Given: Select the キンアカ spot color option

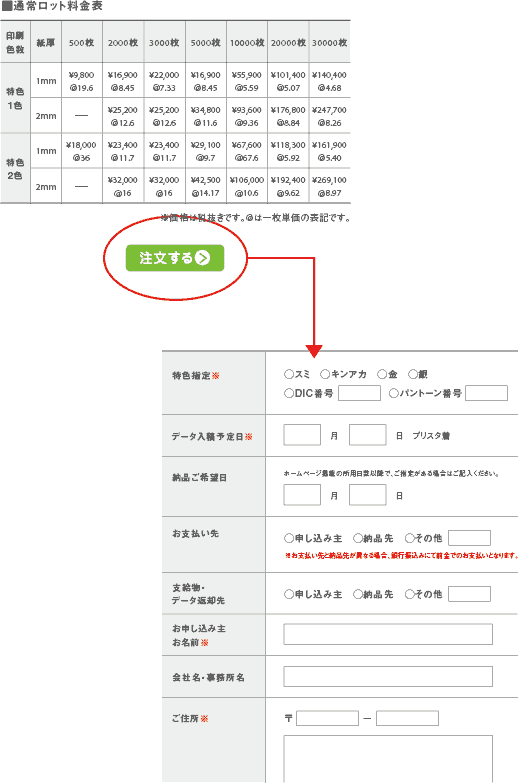Looking at the screenshot, I should (325, 374).
